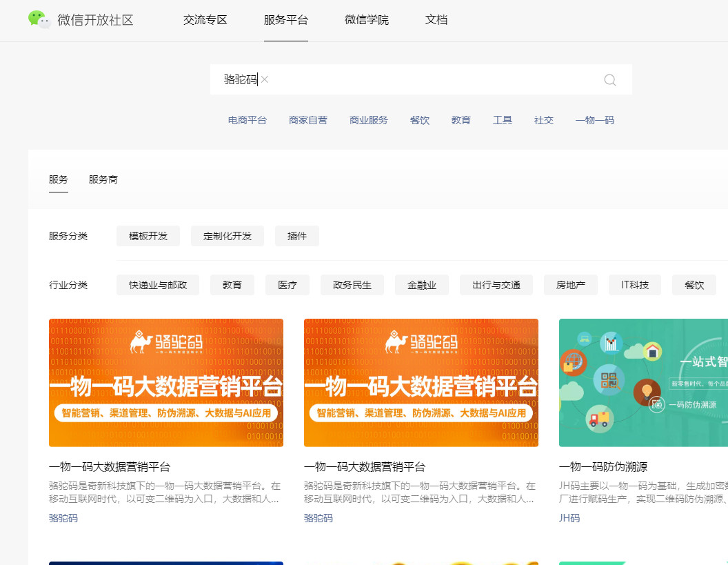728x565 pixels.
Task: Select the 教育 industry filter chip
Action: 232,285
